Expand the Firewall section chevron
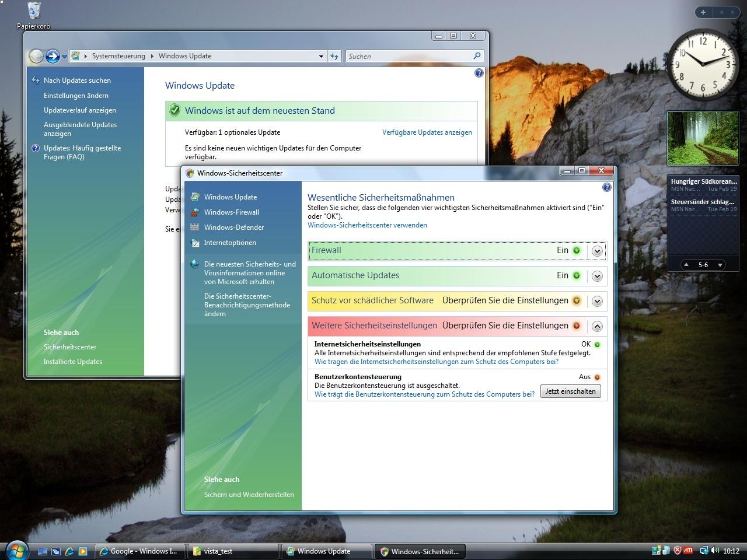The width and height of the screenshot is (747, 560). click(597, 250)
